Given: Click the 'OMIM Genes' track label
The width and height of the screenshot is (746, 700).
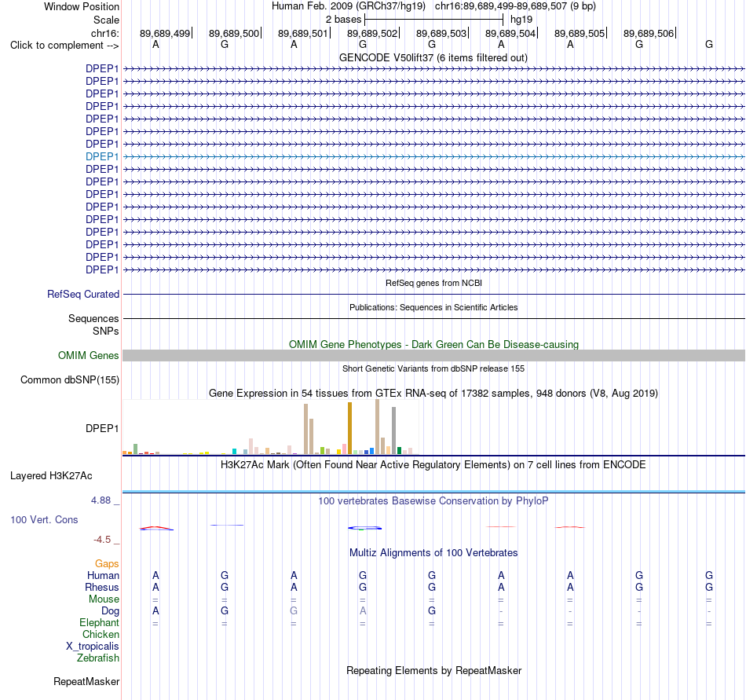Looking at the screenshot, I should pyautogui.click(x=88, y=355).
